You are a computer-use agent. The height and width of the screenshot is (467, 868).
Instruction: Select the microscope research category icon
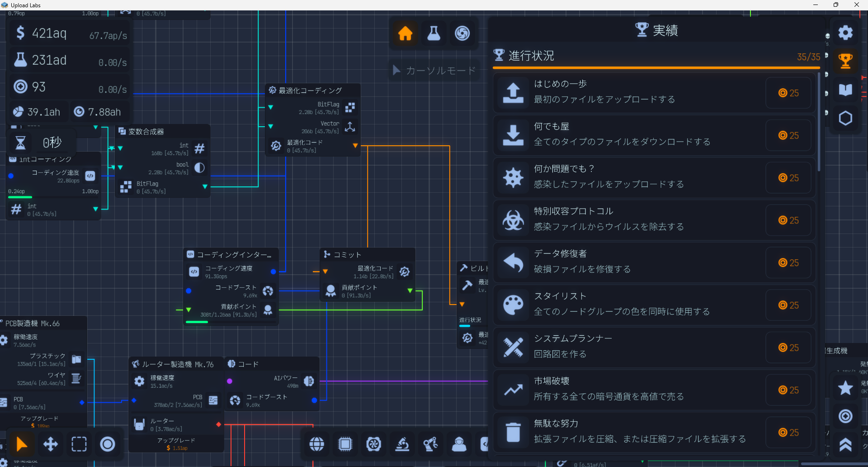402,444
